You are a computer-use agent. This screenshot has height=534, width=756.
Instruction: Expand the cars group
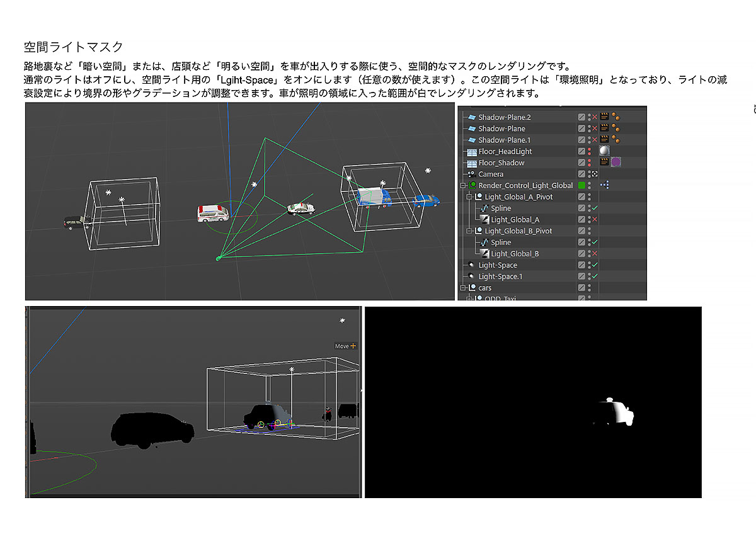click(461, 288)
